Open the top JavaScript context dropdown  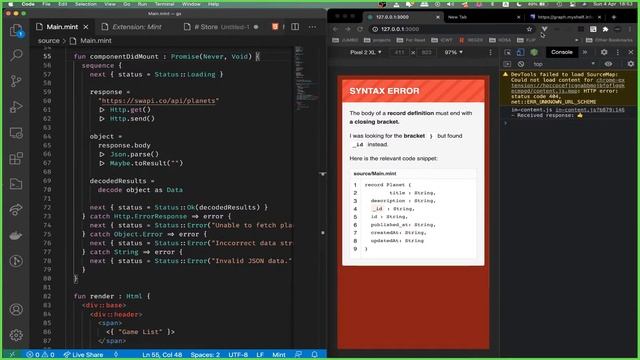(563, 64)
